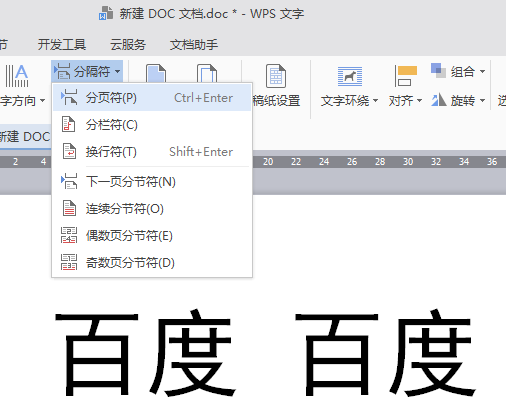Click ruler mark 36
This screenshot has width=506, height=414.
pyautogui.click(x=492, y=162)
